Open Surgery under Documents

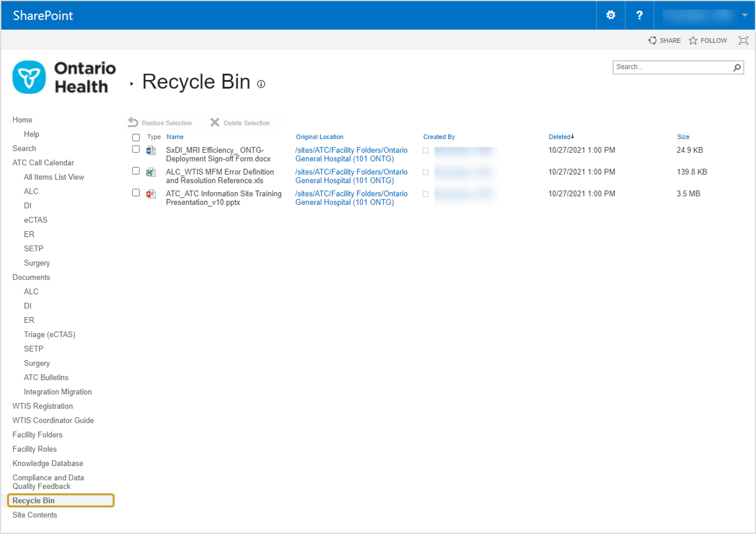pos(37,363)
